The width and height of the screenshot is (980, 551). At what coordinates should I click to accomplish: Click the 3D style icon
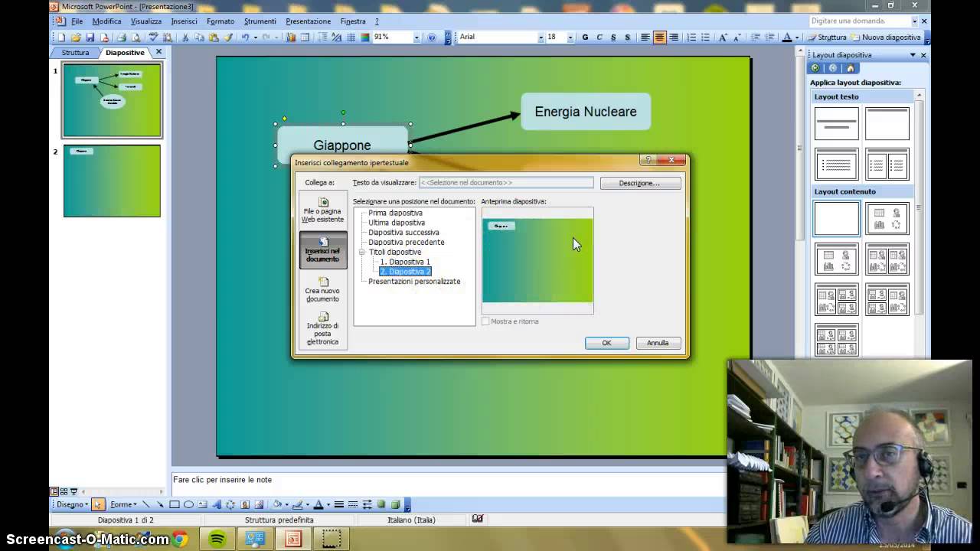click(x=396, y=504)
